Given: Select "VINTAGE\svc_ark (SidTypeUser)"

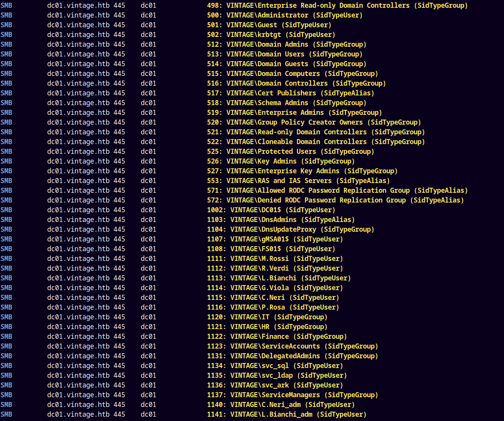Looking at the screenshot, I should click(x=287, y=385).
